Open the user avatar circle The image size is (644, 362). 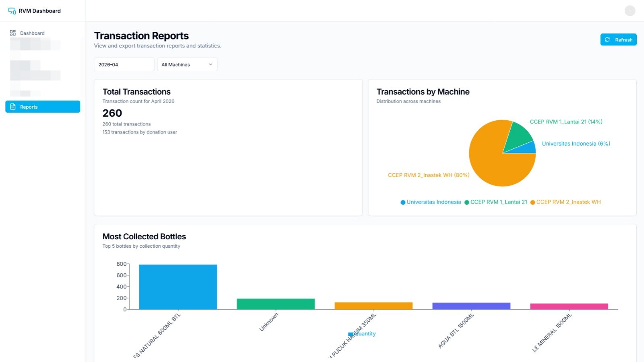point(630,11)
